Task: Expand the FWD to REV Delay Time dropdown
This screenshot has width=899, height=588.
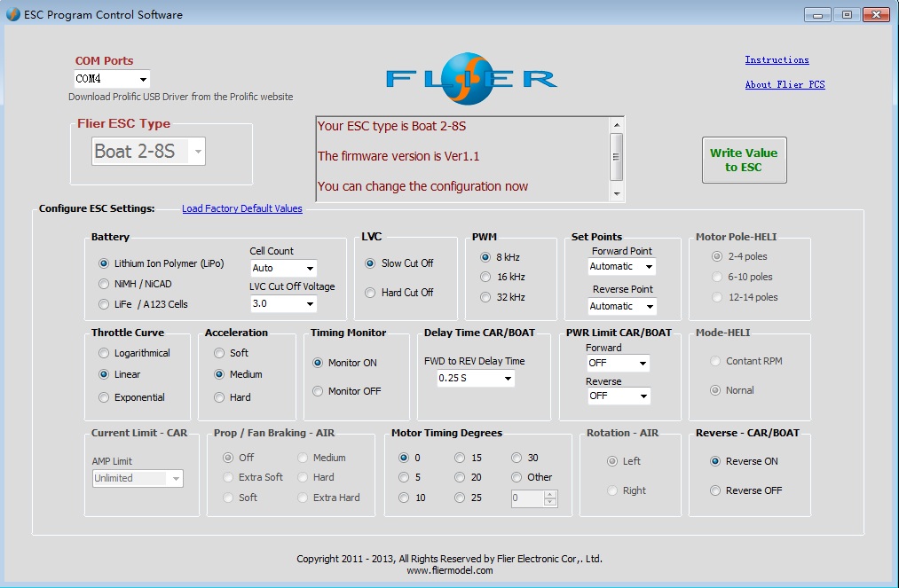Action: (476, 378)
